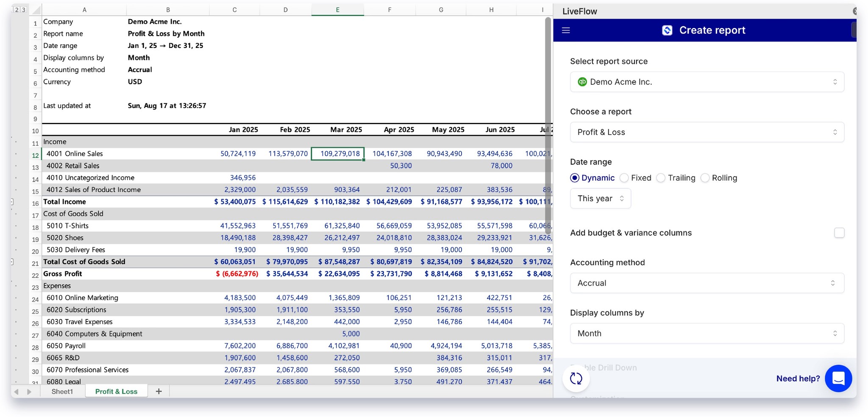Open the Profit & Loss report dropdown

707,132
